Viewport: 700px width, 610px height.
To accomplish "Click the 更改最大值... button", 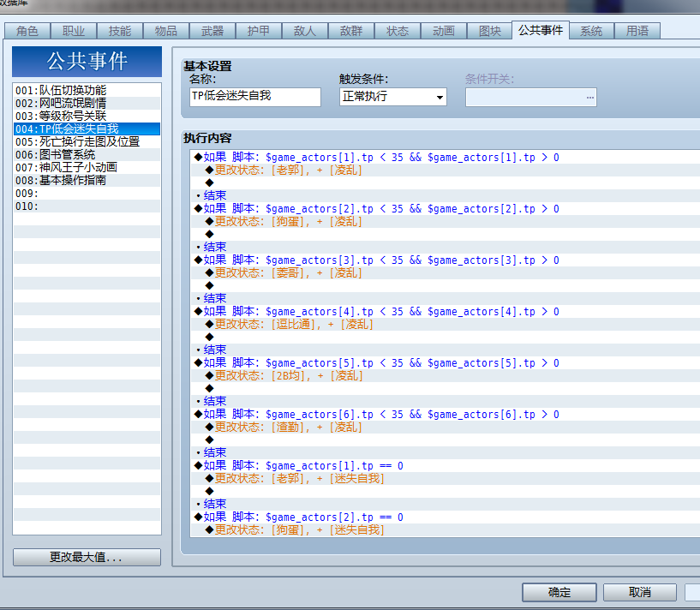I will [x=87, y=557].
